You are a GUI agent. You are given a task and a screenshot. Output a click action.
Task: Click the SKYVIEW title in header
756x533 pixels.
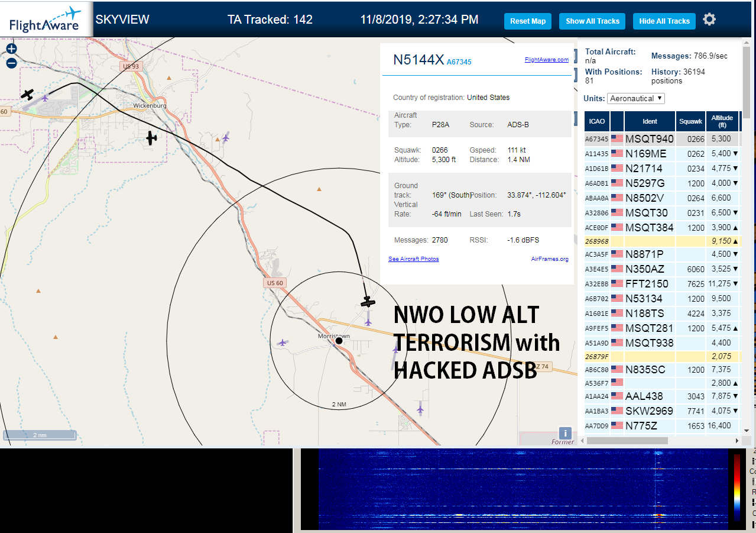122,20
